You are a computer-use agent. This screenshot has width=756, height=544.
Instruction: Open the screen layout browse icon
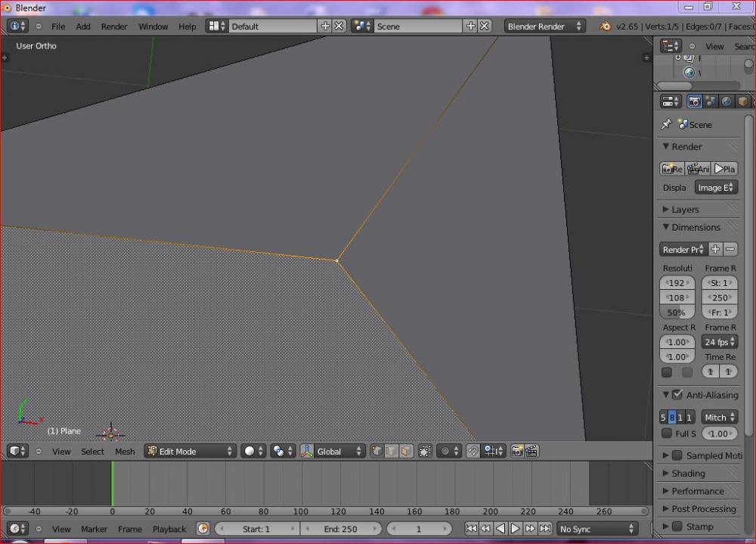(216, 26)
